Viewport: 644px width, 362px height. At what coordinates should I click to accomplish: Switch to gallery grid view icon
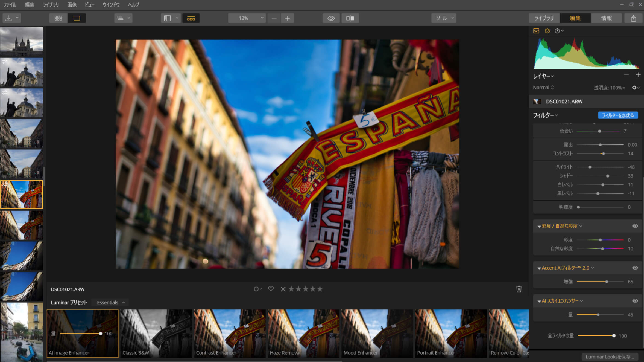(x=58, y=18)
